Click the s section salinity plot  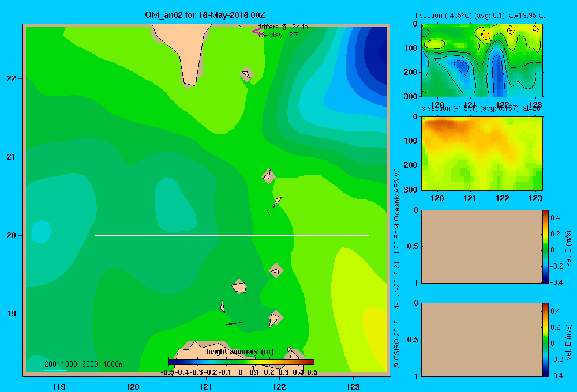(482, 153)
